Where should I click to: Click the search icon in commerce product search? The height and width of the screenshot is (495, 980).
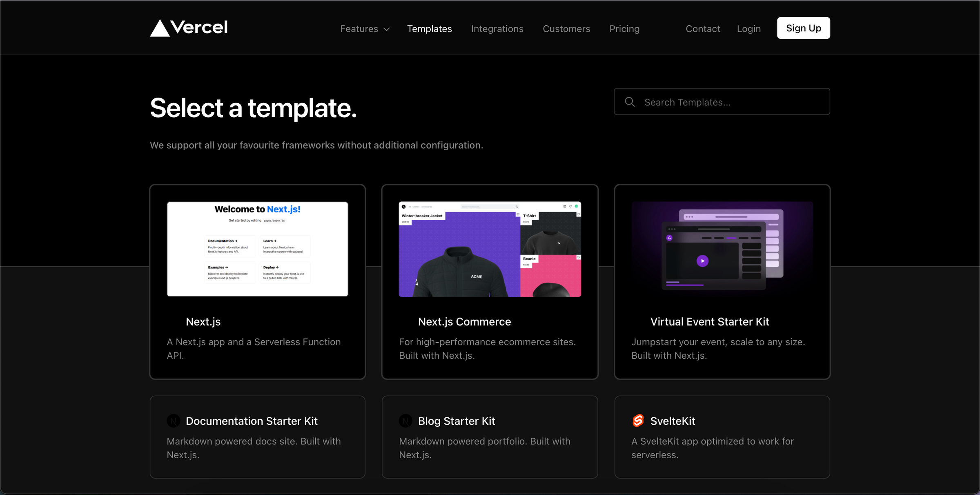[x=517, y=207]
